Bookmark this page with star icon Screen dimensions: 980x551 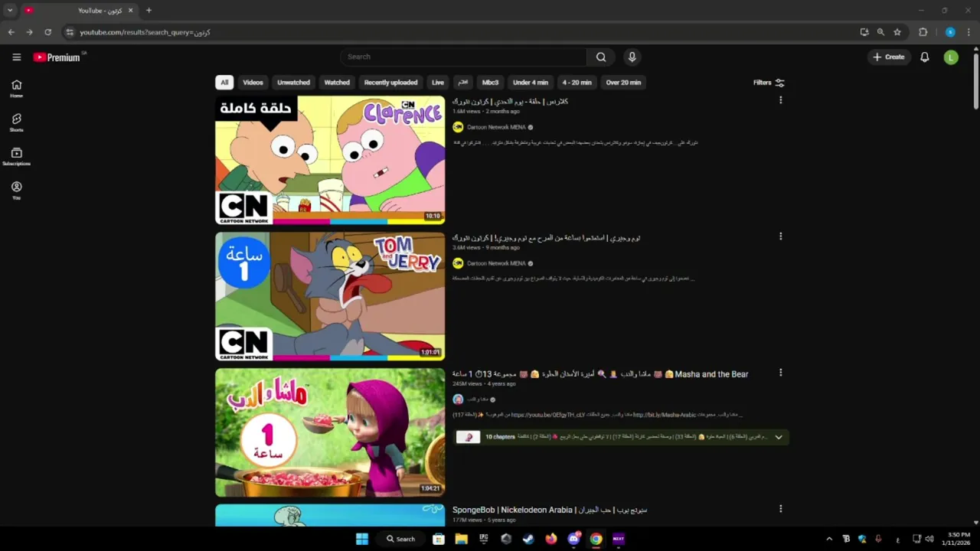coord(897,32)
